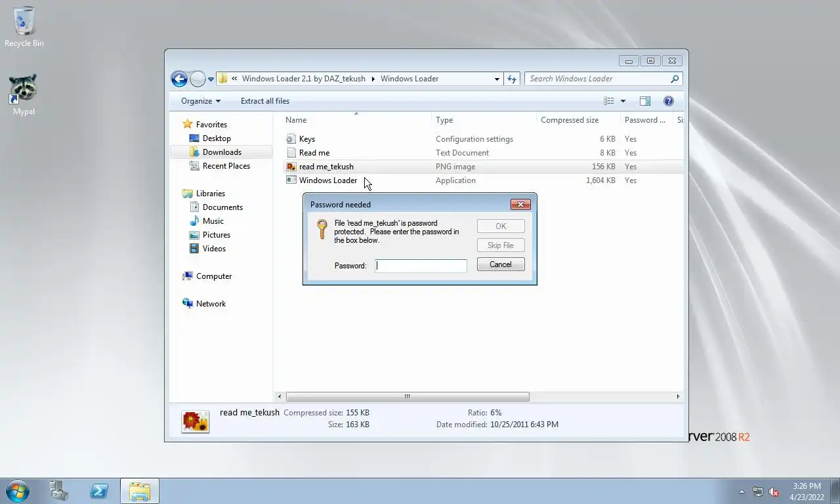Expand the address bar history dropdown
This screenshot has width=840, height=504.
(497, 79)
